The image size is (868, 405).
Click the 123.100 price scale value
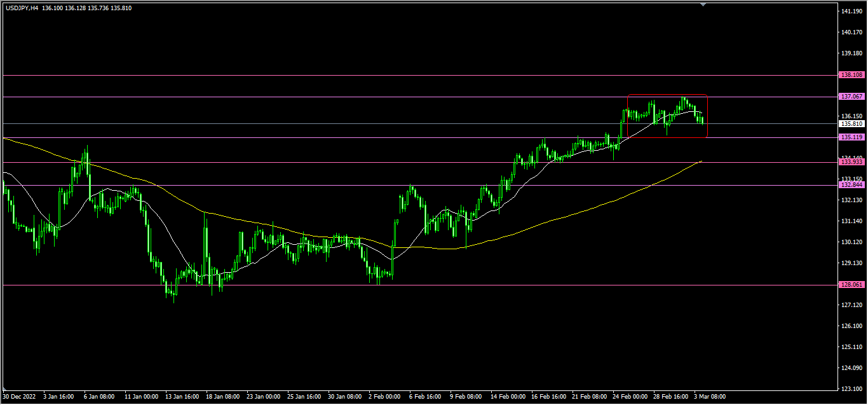click(x=851, y=388)
